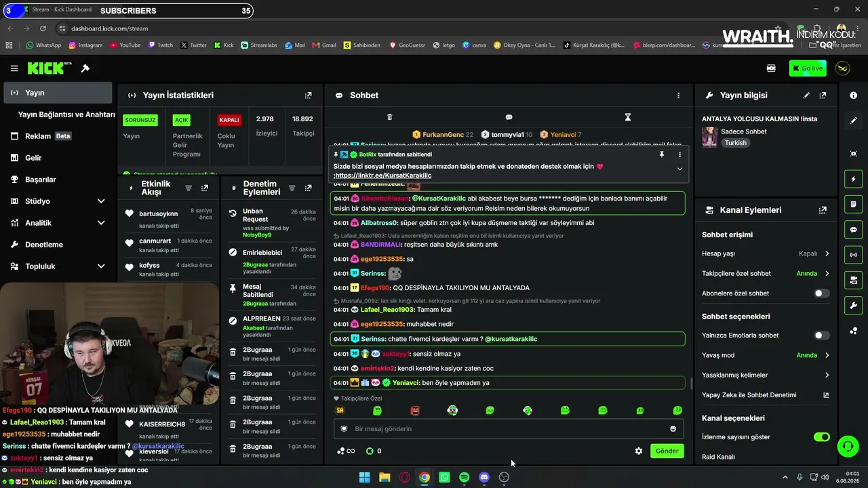
Task: Open Spotify from the taskbar
Action: (x=464, y=477)
